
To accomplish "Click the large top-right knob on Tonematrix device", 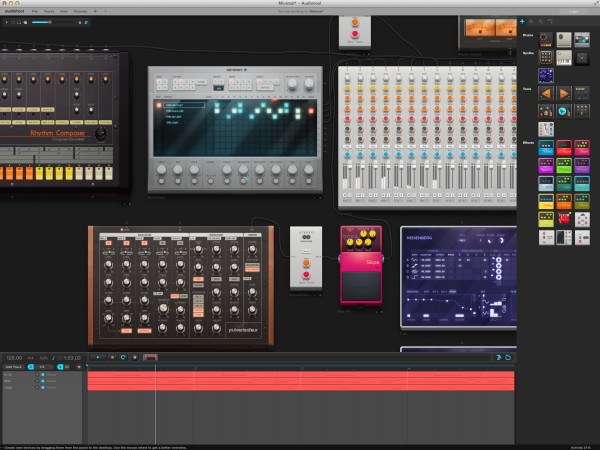I will click(x=308, y=85).
